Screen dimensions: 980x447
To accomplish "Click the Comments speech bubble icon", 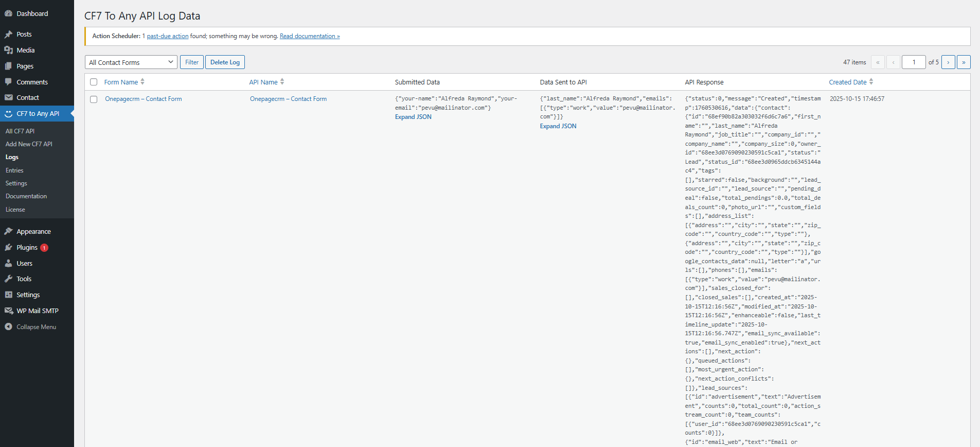I will [x=8, y=82].
